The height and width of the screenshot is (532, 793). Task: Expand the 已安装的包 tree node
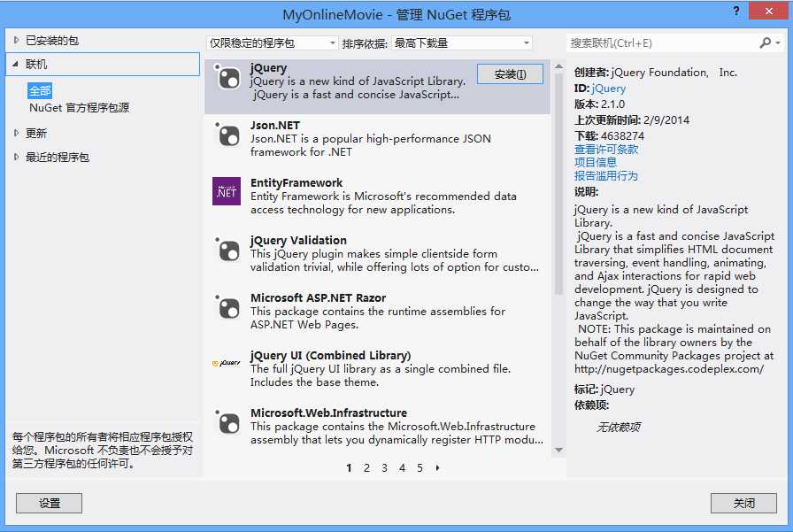point(16,40)
